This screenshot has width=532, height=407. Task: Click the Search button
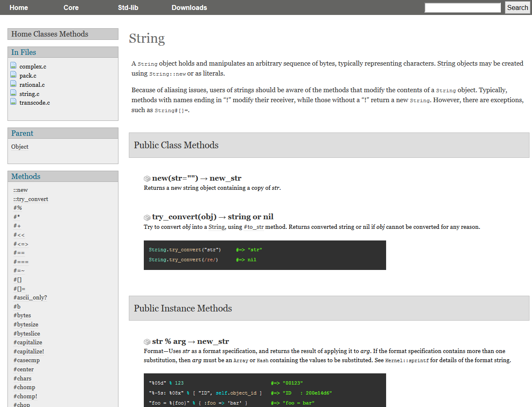click(x=517, y=7)
